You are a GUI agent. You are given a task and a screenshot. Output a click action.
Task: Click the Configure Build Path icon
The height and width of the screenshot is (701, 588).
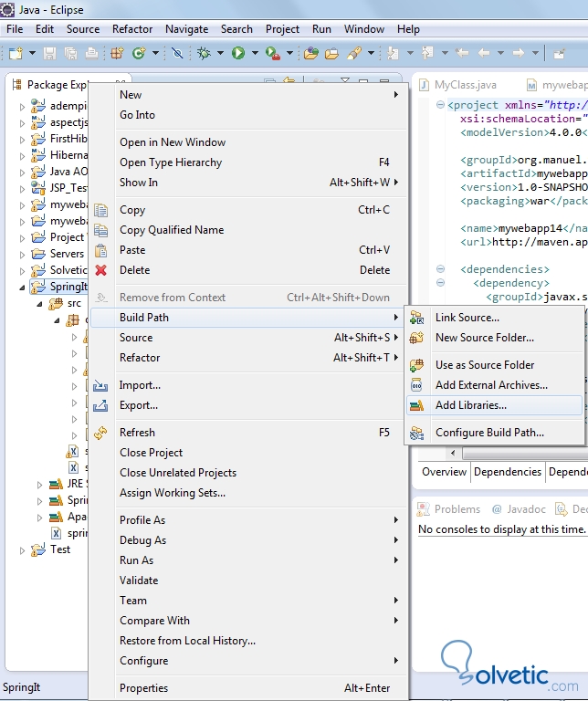coord(416,433)
